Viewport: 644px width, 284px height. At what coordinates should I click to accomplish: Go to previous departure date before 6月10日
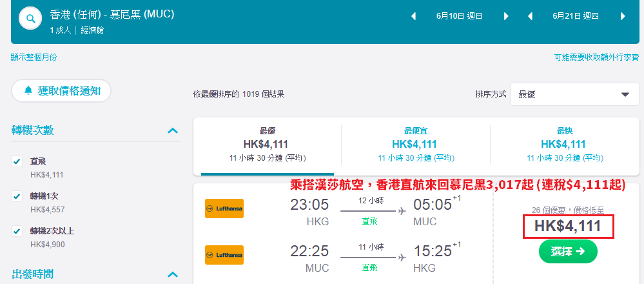tap(414, 16)
